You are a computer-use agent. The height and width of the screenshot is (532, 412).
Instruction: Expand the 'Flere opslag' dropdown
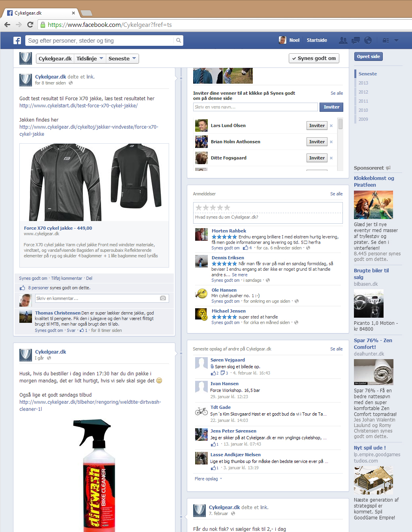pyautogui.click(x=208, y=479)
